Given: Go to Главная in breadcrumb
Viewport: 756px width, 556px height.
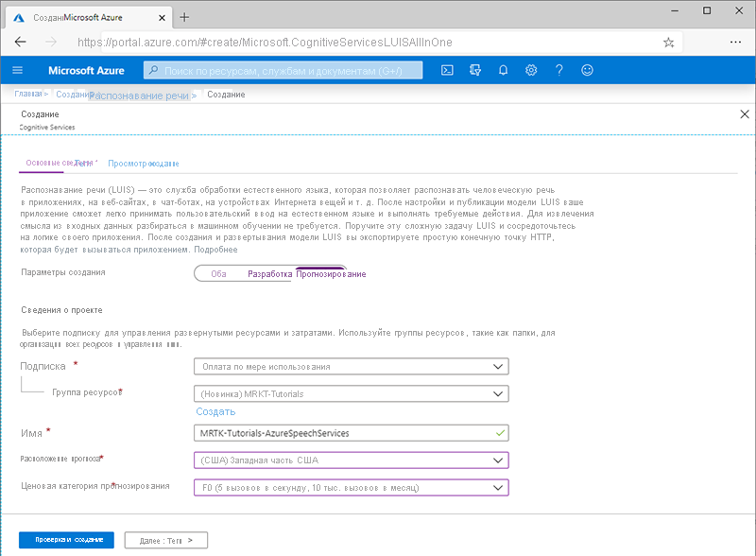Looking at the screenshot, I should pos(28,94).
